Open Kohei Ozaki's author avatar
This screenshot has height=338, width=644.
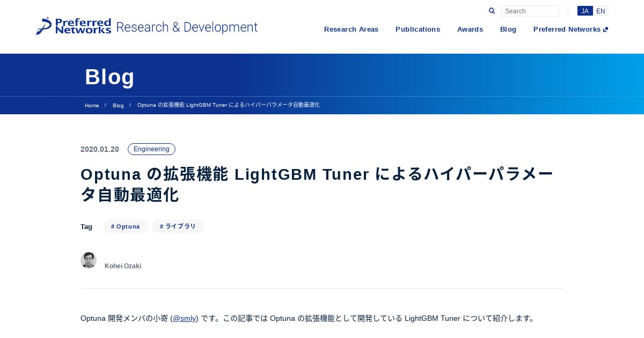coord(89,260)
